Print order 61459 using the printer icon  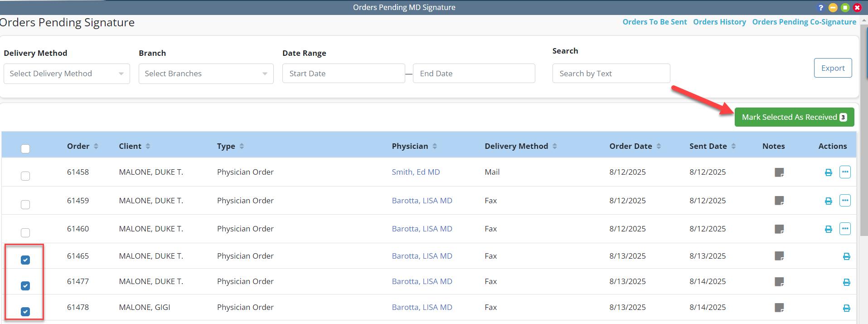tap(828, 201)
